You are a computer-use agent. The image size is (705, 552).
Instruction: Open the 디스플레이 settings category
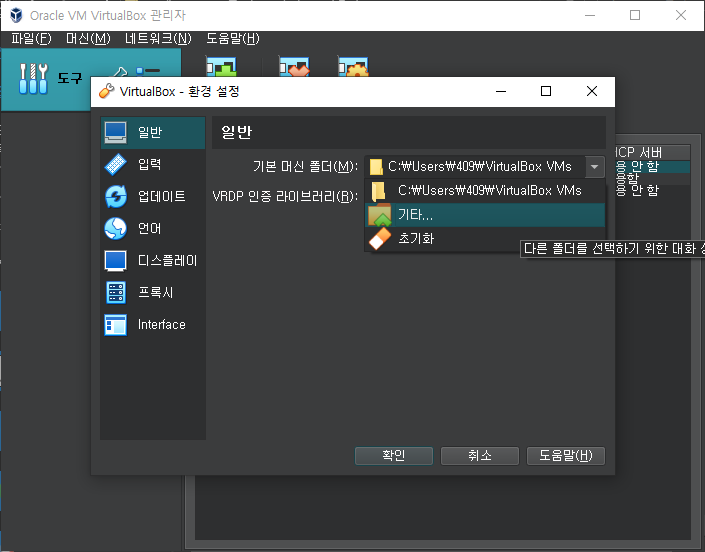[153, 260]
